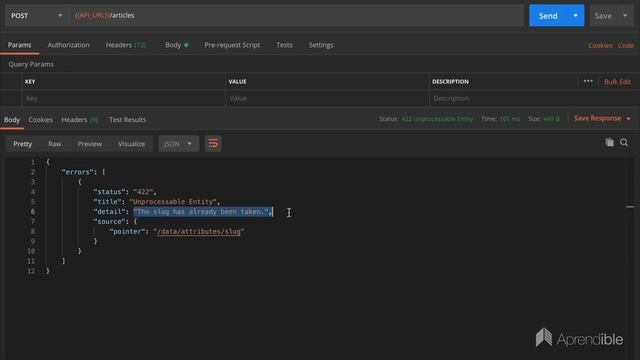
Task: Switch to Raw response view
Action: [x=55, y=144]
